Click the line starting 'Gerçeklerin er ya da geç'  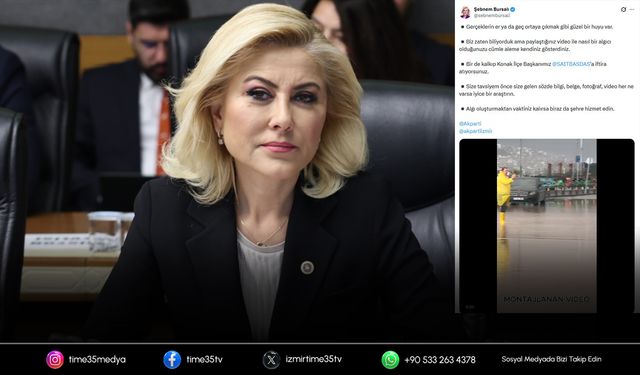540,27
